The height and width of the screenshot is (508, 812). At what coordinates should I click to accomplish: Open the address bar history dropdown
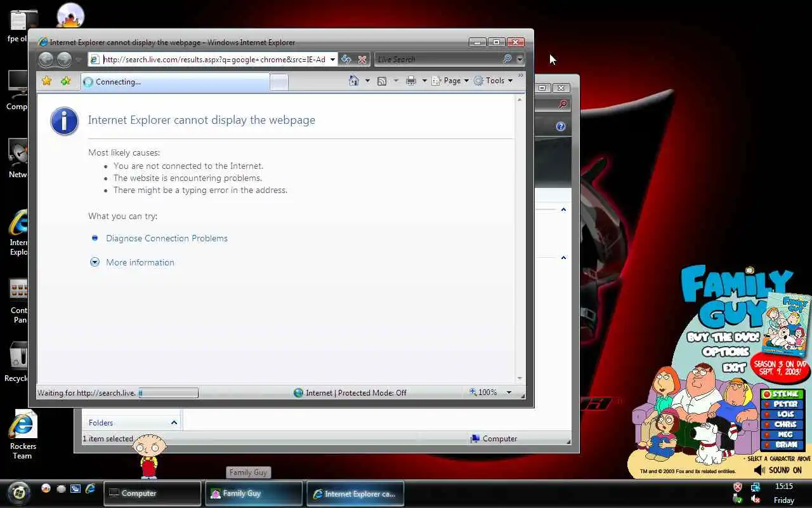pos(332,60)
